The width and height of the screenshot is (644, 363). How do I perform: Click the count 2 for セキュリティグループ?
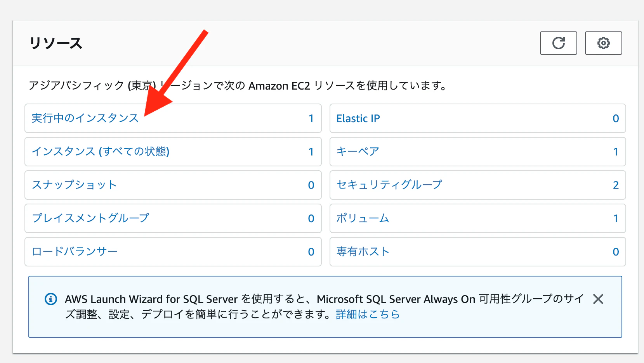pyautogui.click(x=616, y=185)
